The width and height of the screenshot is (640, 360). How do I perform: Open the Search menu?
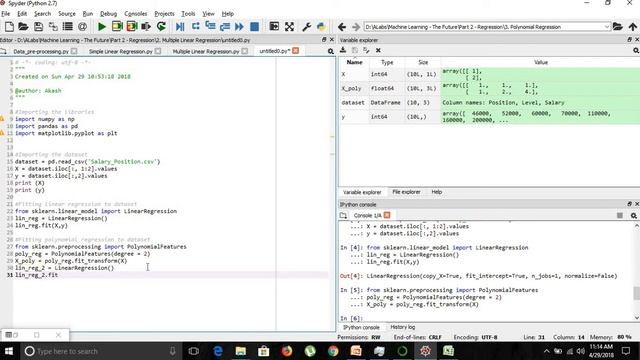tap(42, 13)
